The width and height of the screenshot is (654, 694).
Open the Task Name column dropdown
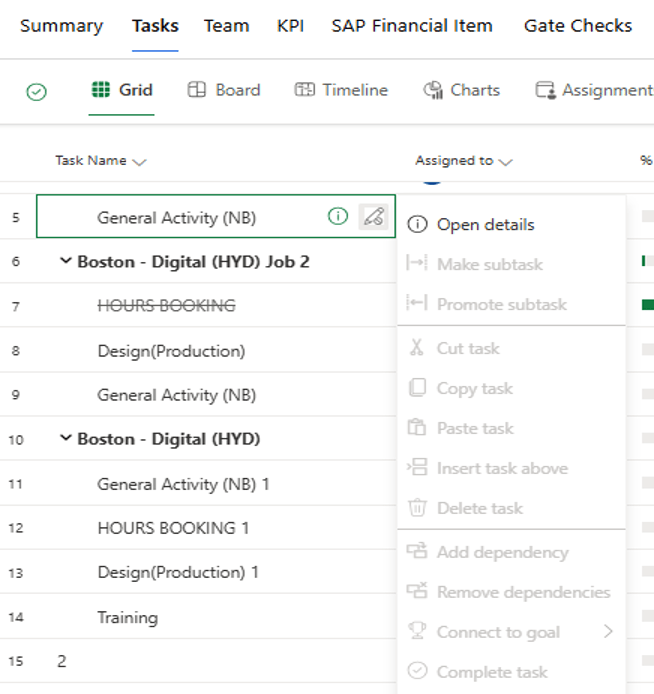click(139, 161)
